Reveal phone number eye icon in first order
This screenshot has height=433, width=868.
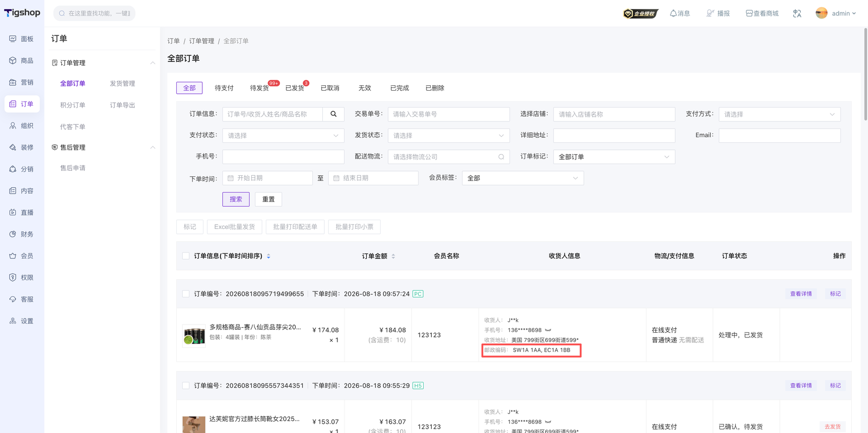pyautogui.click(x=548, y=330)
